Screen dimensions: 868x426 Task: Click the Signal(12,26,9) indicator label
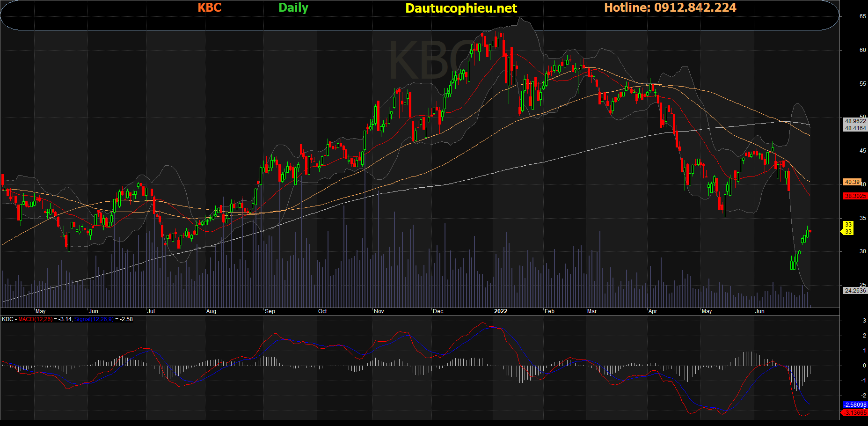tap(94, 320)
